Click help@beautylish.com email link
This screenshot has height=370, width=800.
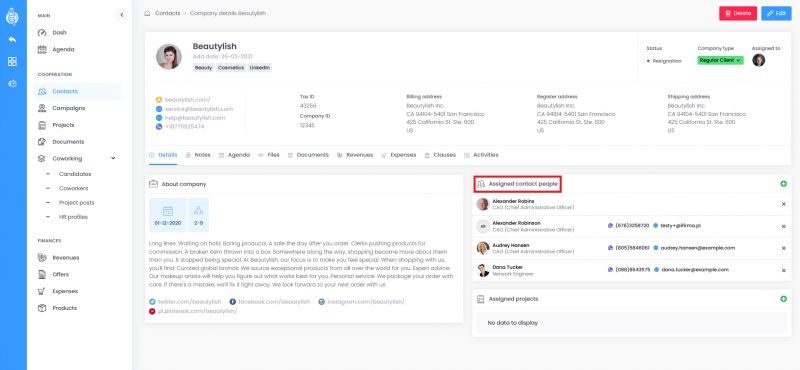tap(195, 118)
